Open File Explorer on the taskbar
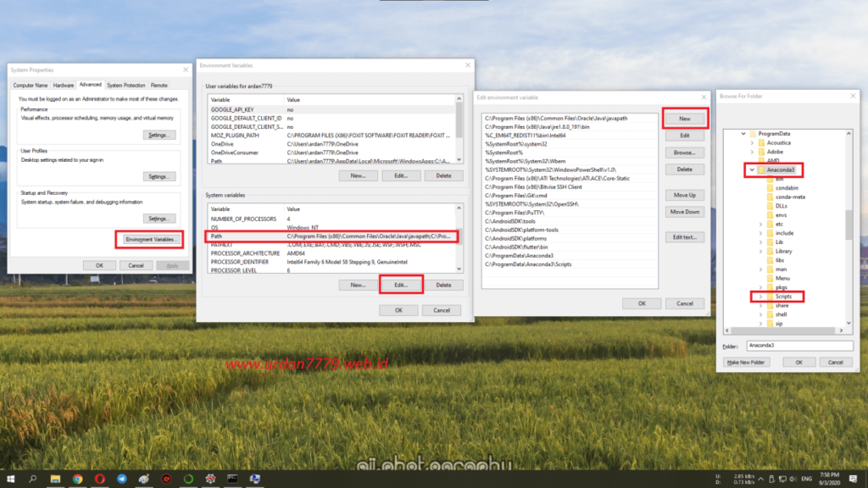Screen dimensions: 868x488 [x=56, y=479]
